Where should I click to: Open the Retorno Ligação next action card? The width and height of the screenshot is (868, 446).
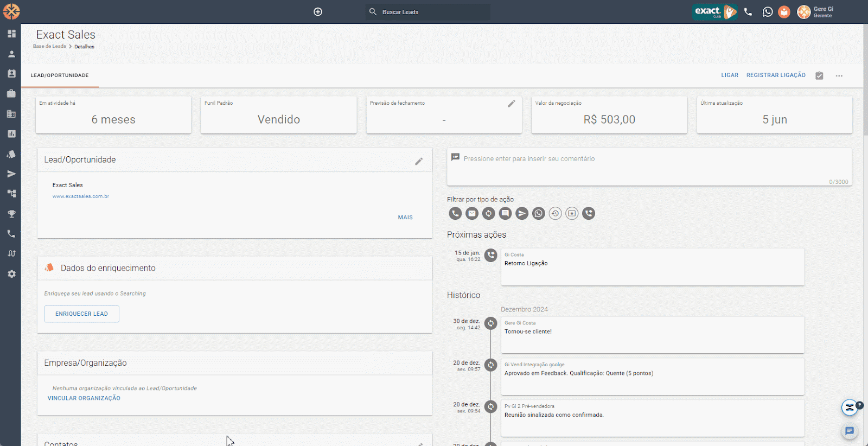tap(653, 267)
